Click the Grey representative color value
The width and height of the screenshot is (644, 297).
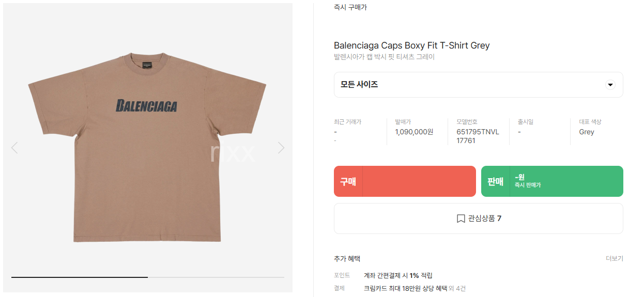point(587,132)
